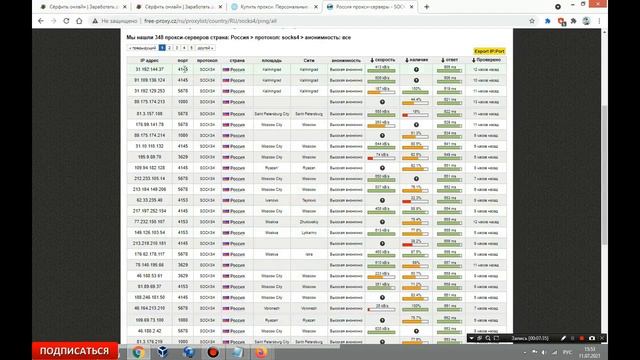Sort table by checked (Проверено) column
The width and height of the screenshot is (640, 360).
(x=486, y=60)
